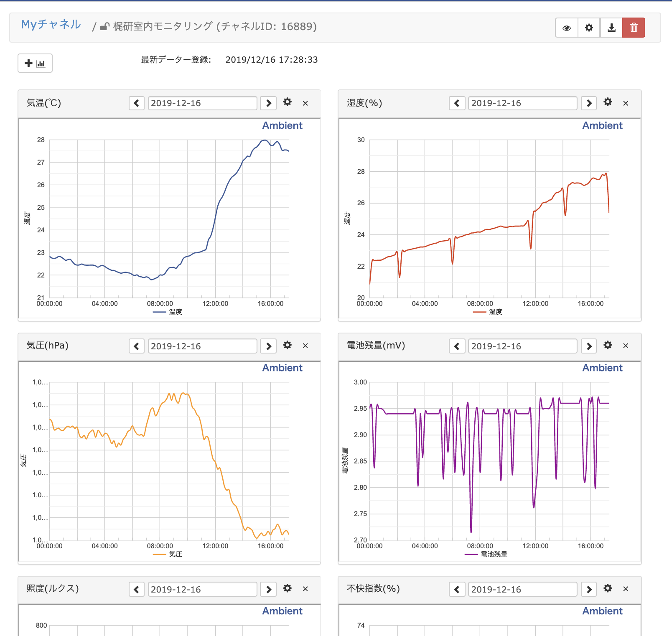
Task: Go to previous day on 照度 chart
Action: 137,590
